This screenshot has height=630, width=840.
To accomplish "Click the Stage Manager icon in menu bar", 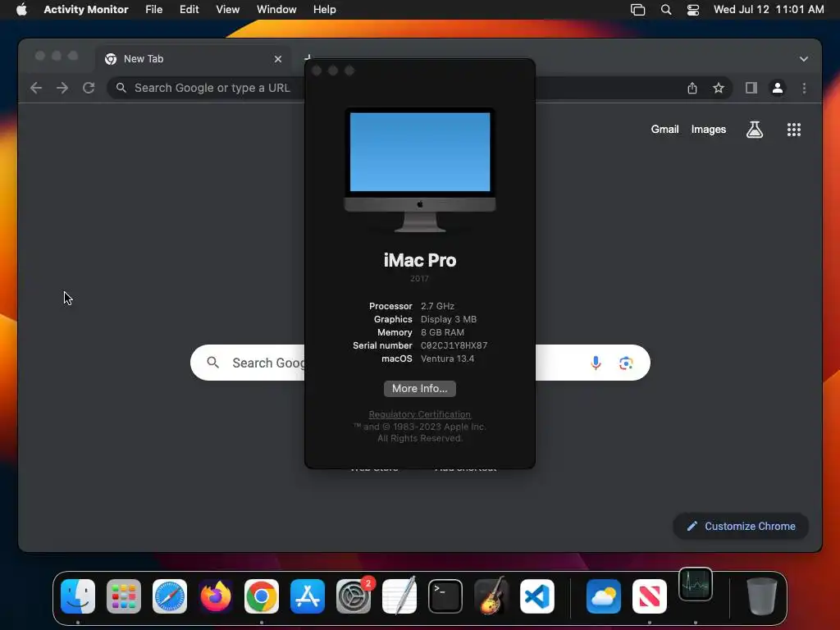I will click(x=637, y=10).
